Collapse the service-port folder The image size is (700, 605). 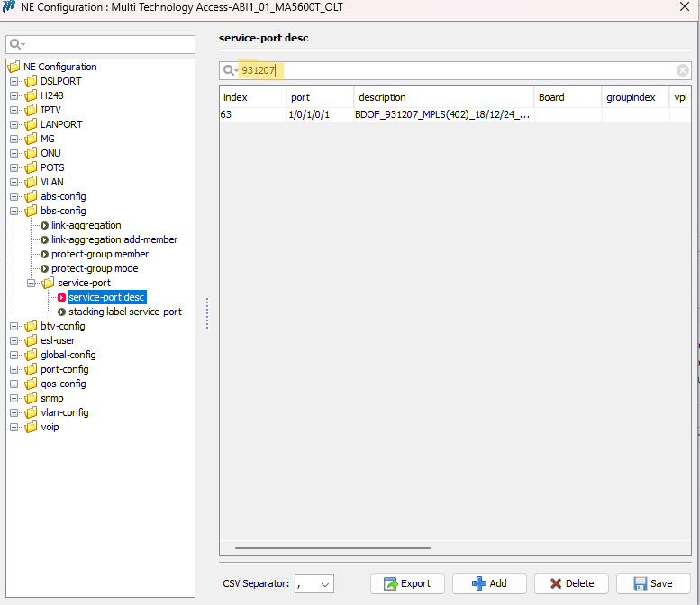(32, 283)
